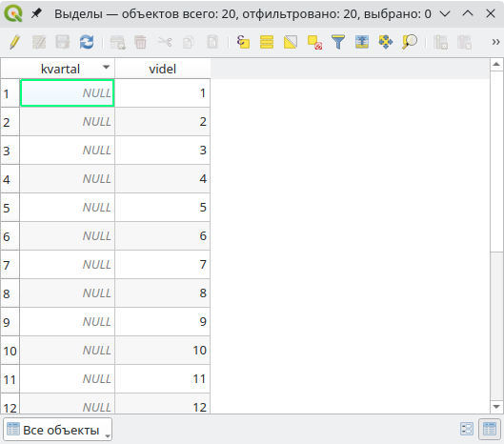The width and height of the screenshot is (504, 444).
Task: Open the "Все объекты" filter dropdown
Action: point(58,430)
